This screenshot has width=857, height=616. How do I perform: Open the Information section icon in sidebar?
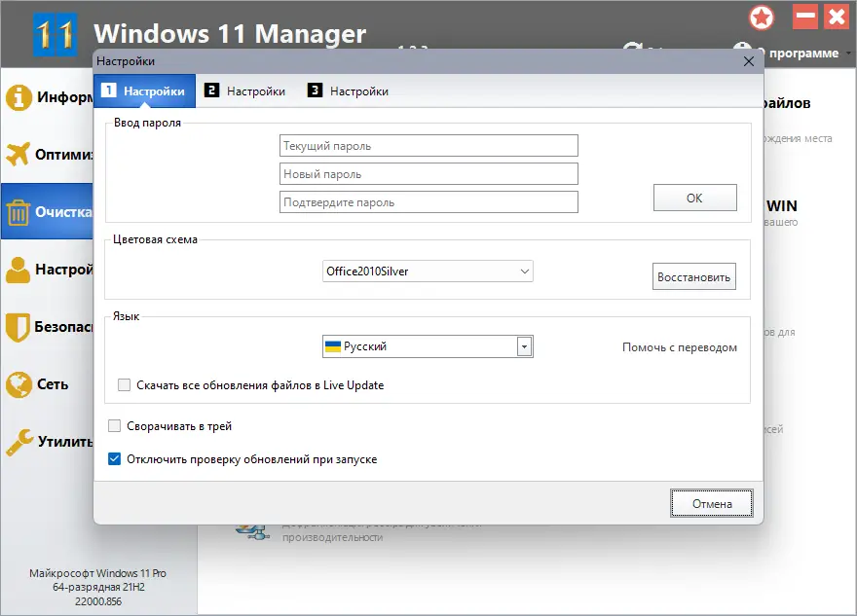(x=19, y=97)
